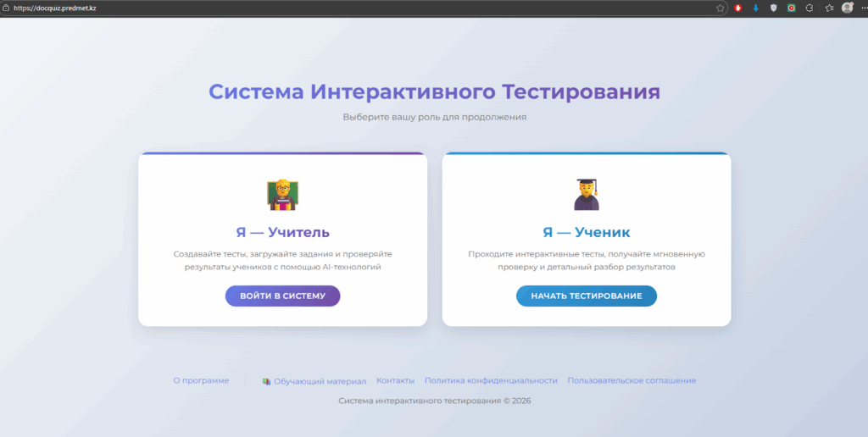The width and height of the screenshot is (868, 437).
Task: Focus the address bar URL docquiz.predmet.kz
Action: (x=54, y=8)
